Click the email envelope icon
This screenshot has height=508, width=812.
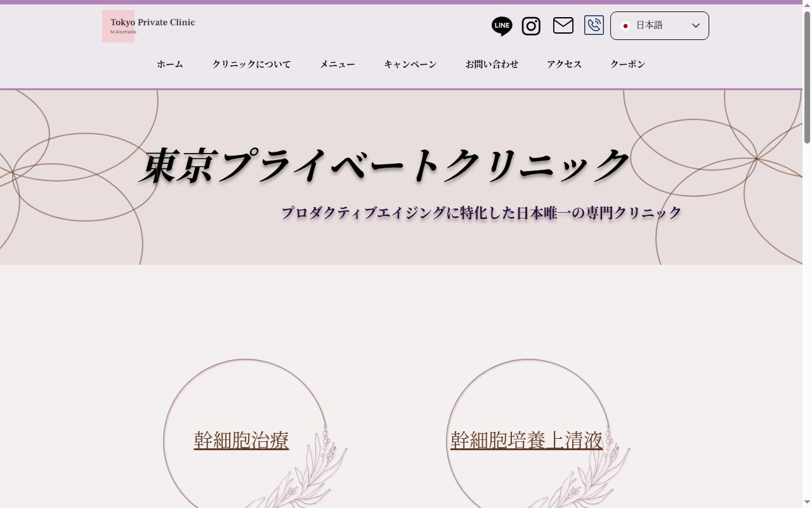pyautogui.click(x=563, y=25)
